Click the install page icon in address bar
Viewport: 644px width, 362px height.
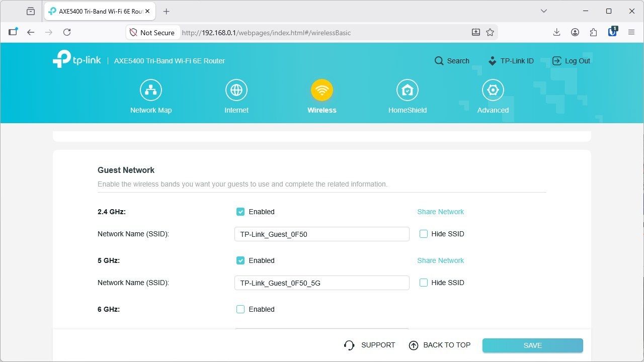(x=476, y=32)
